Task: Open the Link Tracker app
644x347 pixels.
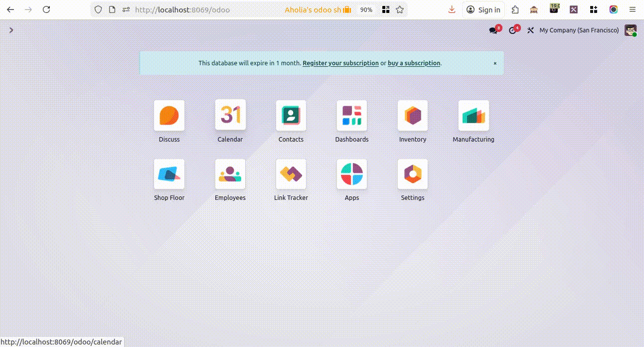Action: (x=291, y=174)
